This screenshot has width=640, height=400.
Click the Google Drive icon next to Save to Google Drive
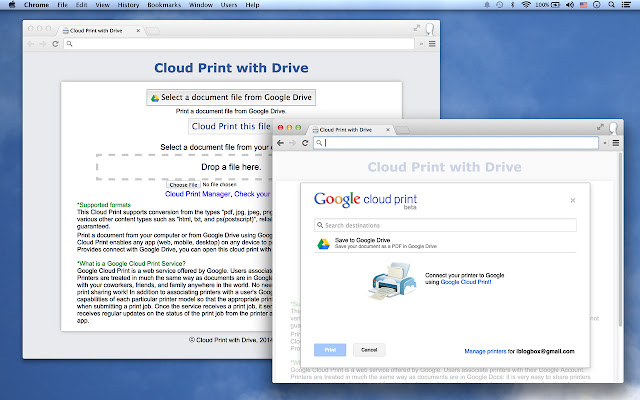pyautogui.click(x=323, y=244)
